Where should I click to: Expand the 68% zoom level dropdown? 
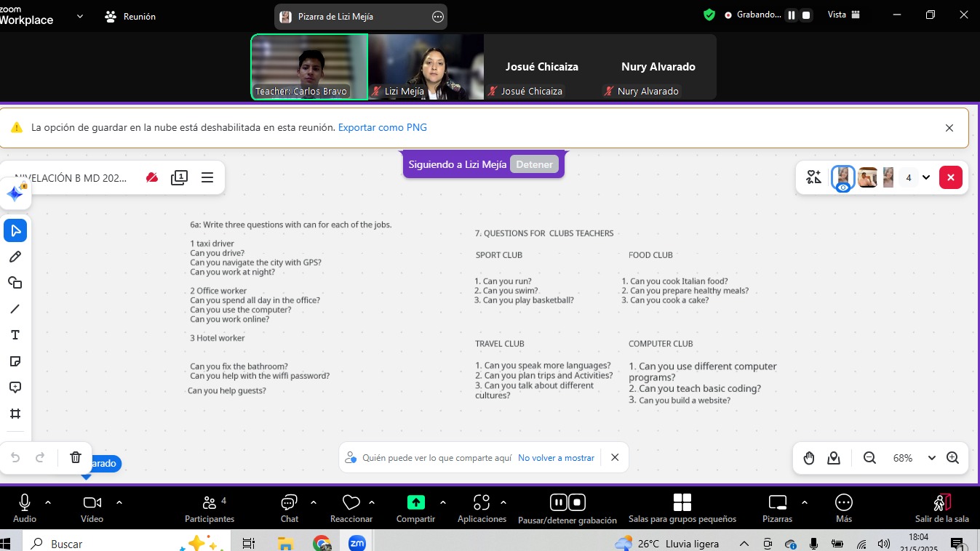[931, 458]
